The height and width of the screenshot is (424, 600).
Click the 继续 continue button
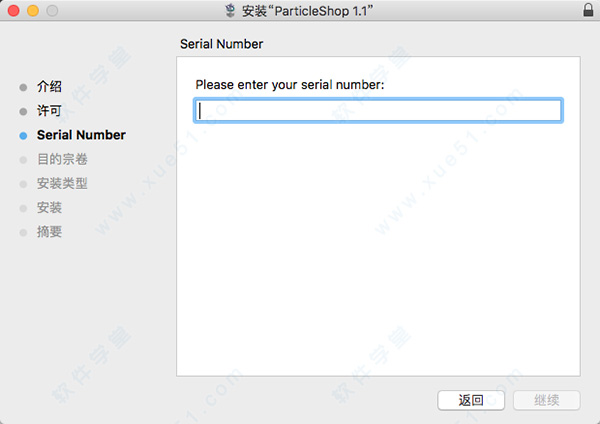pos(547,400)
